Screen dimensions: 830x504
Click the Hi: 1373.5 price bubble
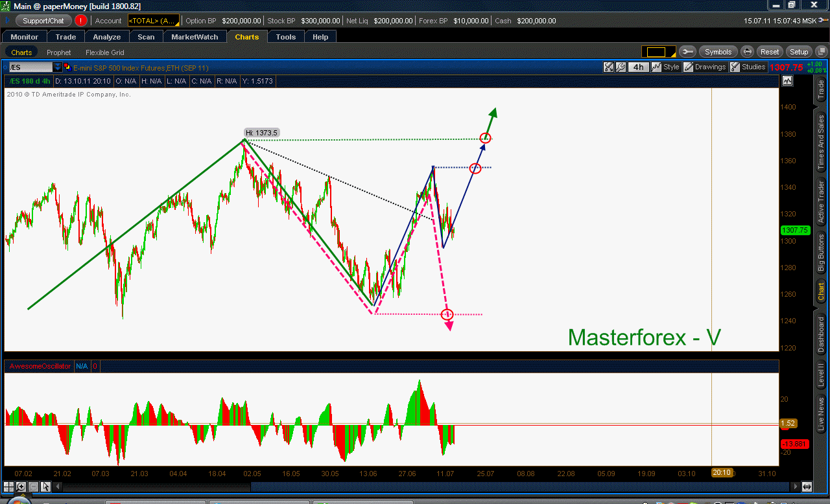(262, 133)
